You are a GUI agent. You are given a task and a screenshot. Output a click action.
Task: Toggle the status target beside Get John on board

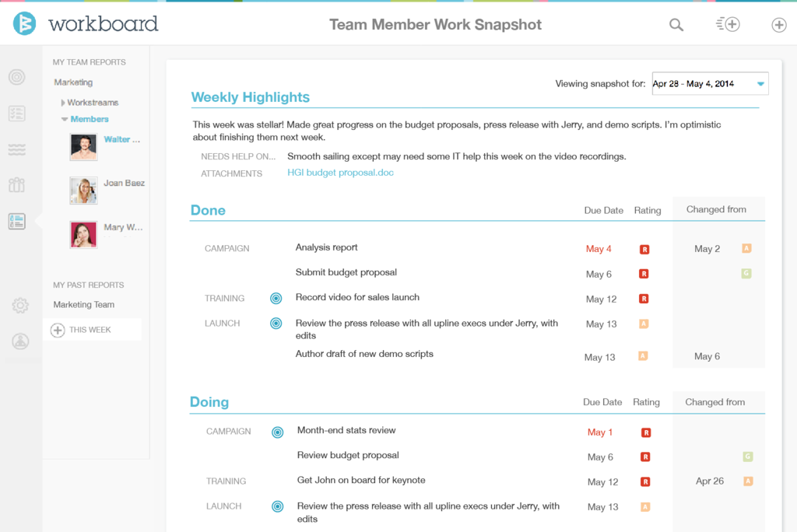pos(278,481)
